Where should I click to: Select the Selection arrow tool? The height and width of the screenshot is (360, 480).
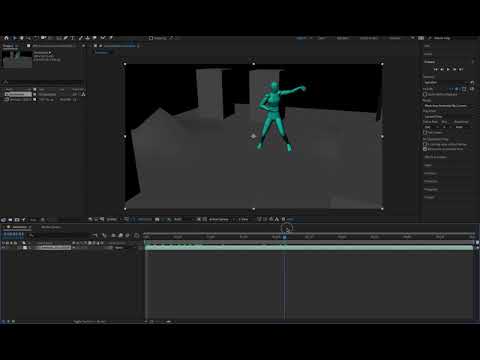coord(14,38)
